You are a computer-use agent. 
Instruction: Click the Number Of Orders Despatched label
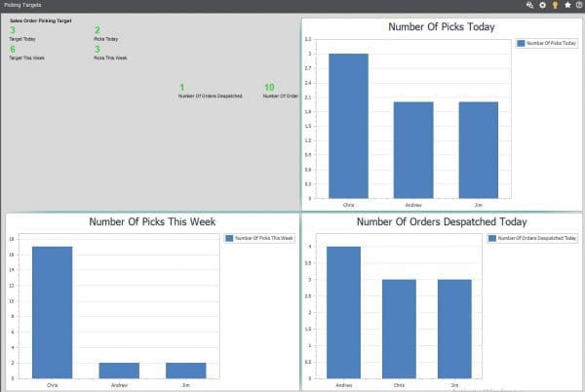pyautogui.click(x=210, y=96)
